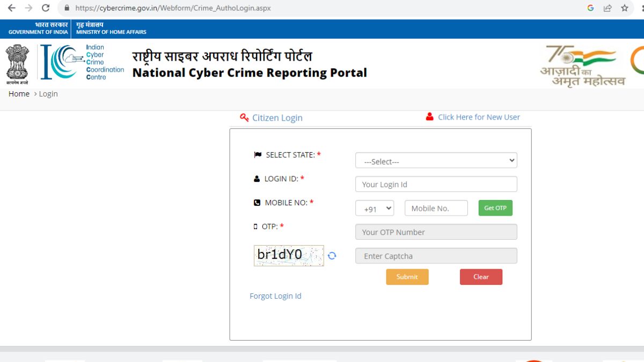
Task: Open the Forgot Login Id link
Action: (275, 296)
